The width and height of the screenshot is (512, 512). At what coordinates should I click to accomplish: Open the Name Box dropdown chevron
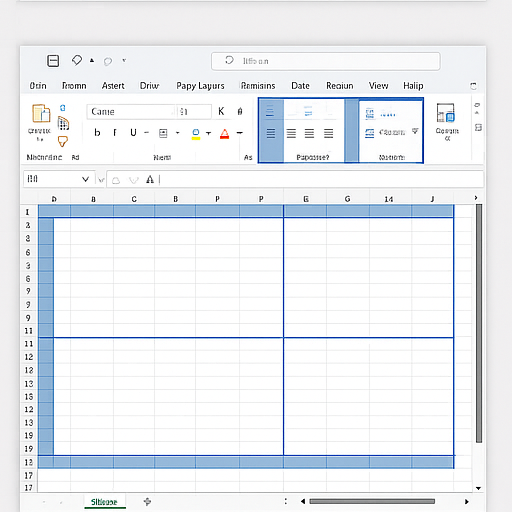(x=86, y=179)
